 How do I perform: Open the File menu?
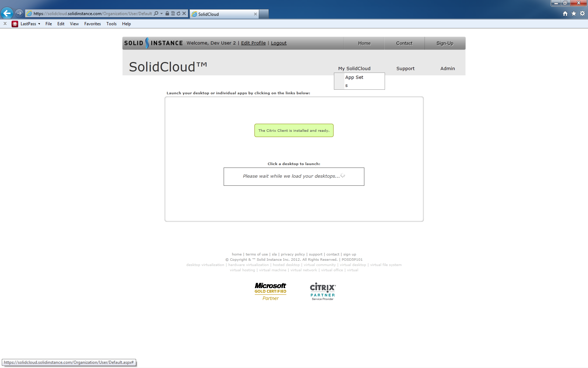tap(49, 24)
